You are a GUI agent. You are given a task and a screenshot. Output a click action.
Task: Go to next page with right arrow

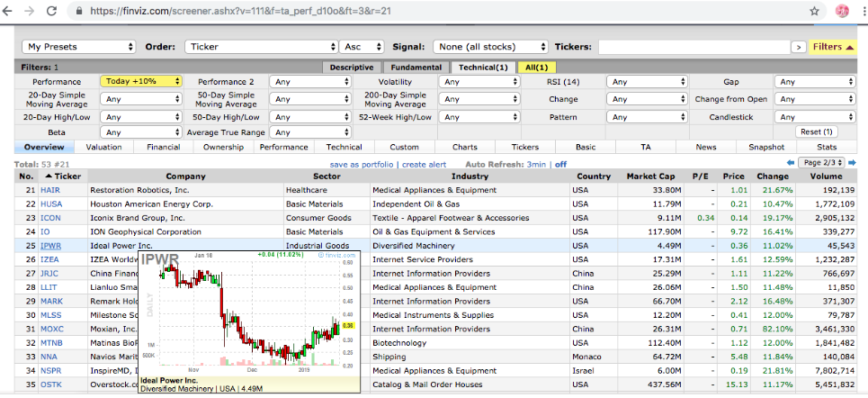pos(852,163)
